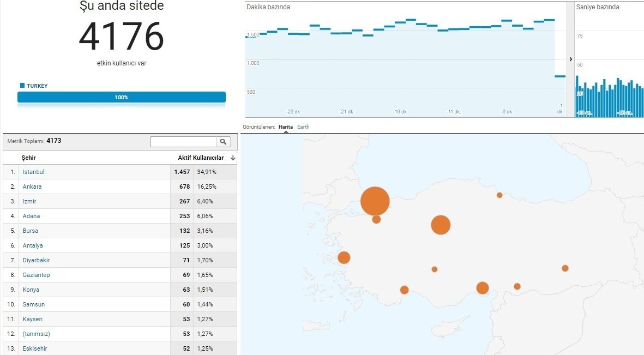This screenshot has width=644, height=355.
Task: Click the 3,16% value in Bursa row
Action: click(x=205, y=231)
